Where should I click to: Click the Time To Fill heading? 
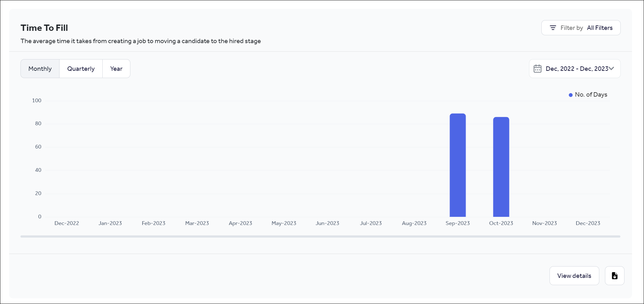(44, 28)
